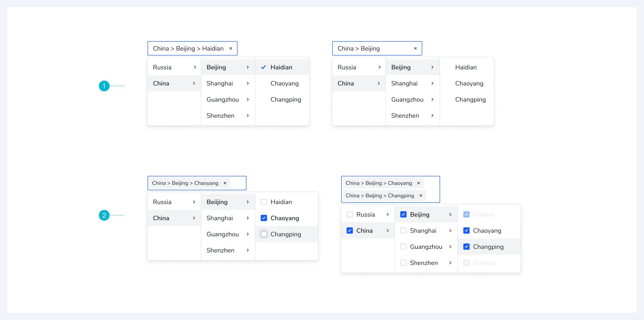Remove the 'China > Beijing > Changping' tag
This screenshot has width=644, height=320.
(x=421, y=195)
